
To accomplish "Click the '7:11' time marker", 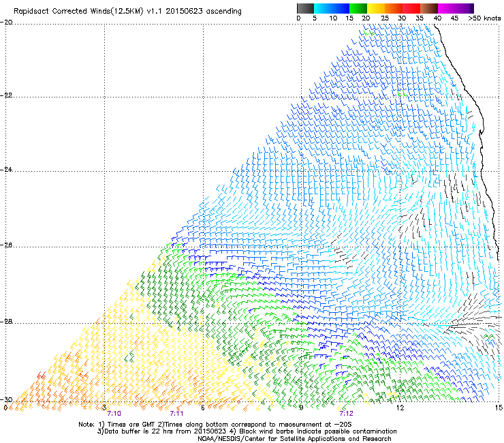I will click(176, 414).
